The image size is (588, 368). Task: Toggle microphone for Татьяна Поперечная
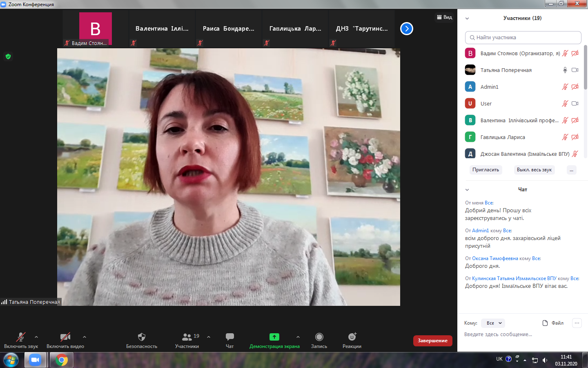point(565,70)
